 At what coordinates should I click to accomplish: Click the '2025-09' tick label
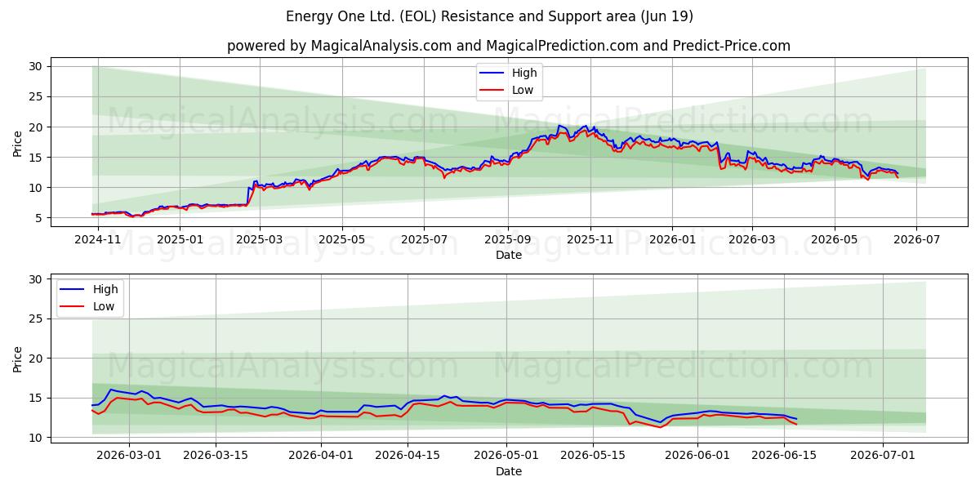507,239
